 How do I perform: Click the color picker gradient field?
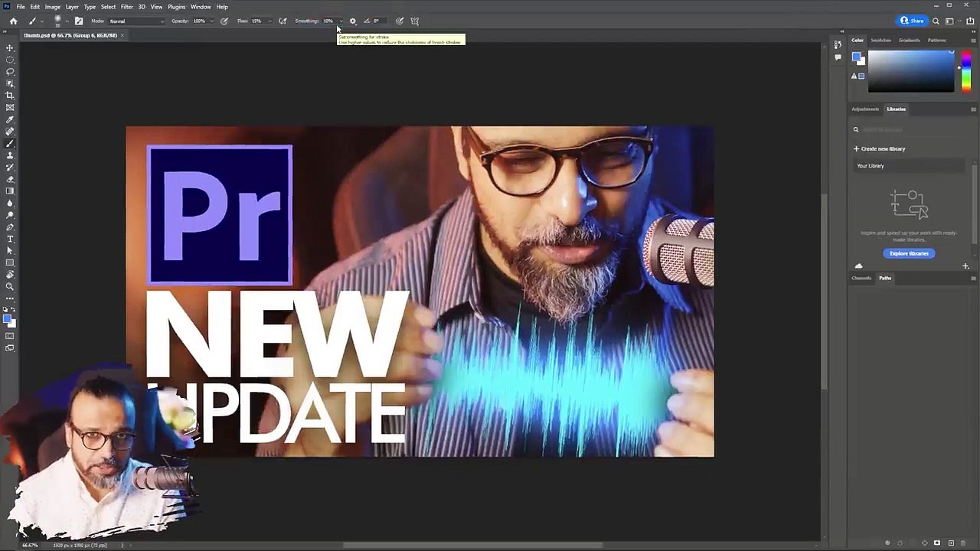click(x=910, y=72)
